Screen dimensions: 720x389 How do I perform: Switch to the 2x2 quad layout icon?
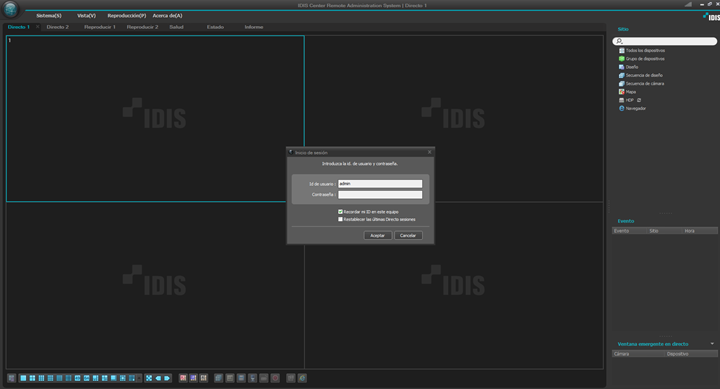pos(32,378)
